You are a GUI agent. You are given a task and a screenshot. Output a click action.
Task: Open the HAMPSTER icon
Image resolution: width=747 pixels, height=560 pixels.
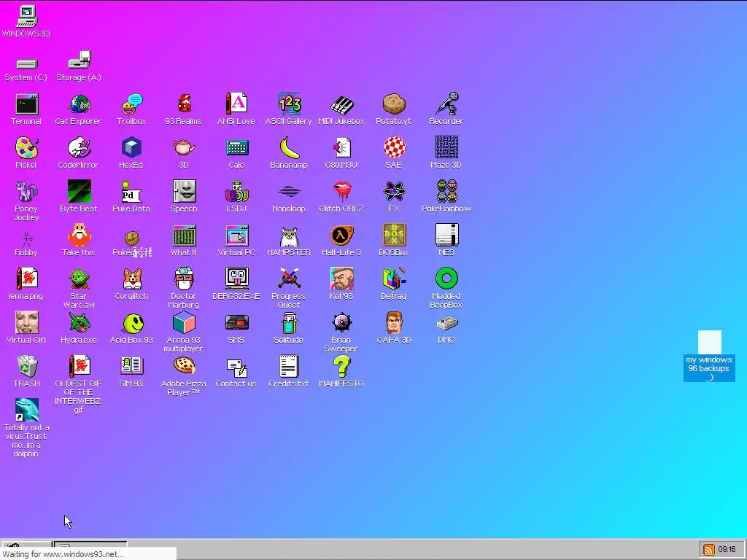(289, 236)
